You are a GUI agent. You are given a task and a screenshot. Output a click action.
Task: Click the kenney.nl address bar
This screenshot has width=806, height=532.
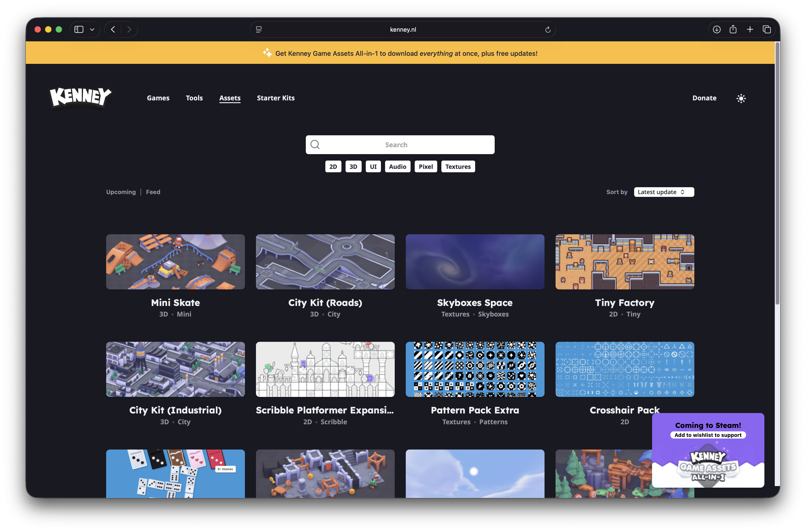point(403,30)
